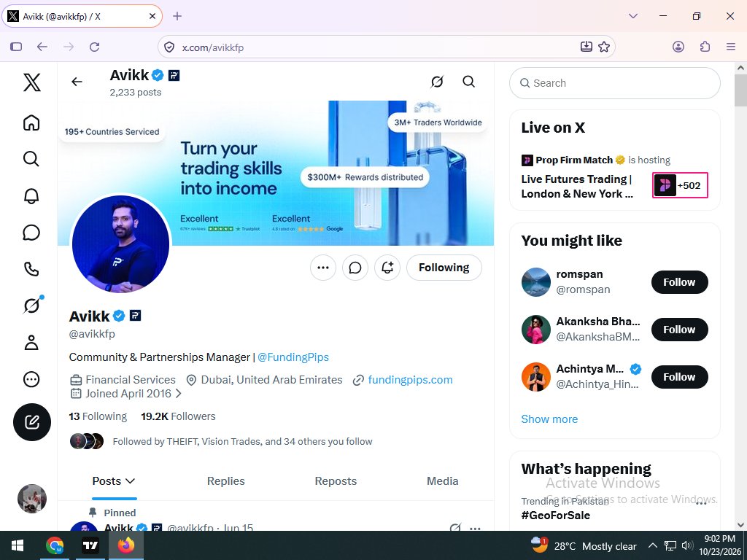Open the Extensions puzzle icon

tap(705, 47)
